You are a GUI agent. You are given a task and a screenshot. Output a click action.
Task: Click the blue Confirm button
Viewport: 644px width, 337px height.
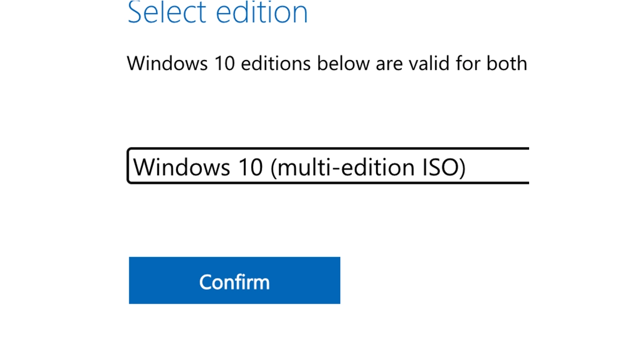[x=235, y=281]
